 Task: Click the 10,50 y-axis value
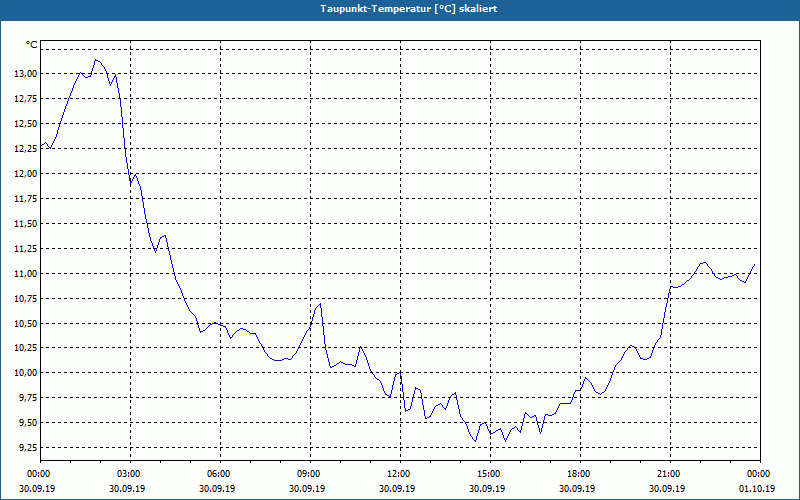[26, 323]
